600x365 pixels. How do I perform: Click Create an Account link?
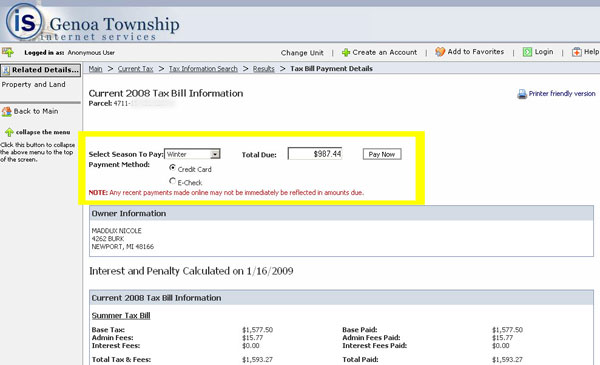click(x=385, y=52)
